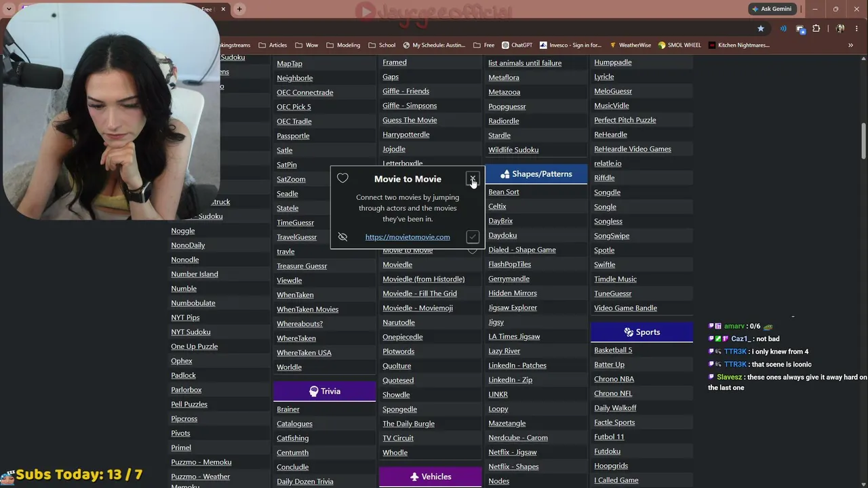Open the Modeling bookmark folder

[343, 45]
